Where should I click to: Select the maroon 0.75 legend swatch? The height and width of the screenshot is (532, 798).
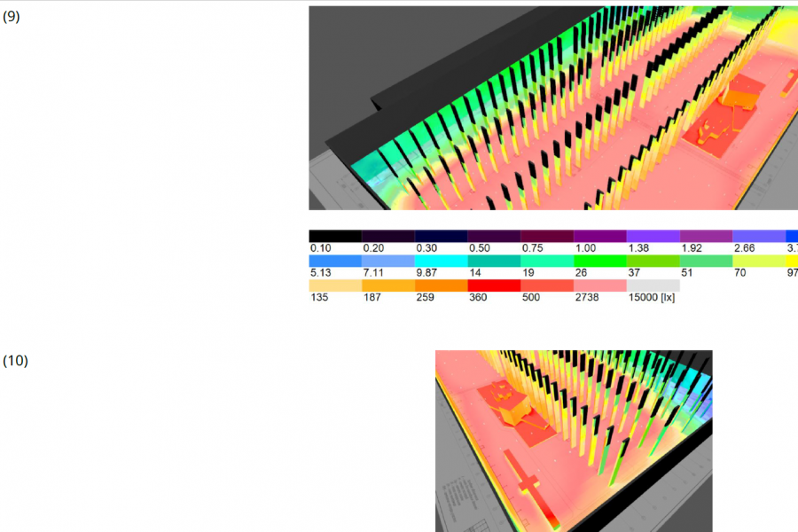[547, 236]
